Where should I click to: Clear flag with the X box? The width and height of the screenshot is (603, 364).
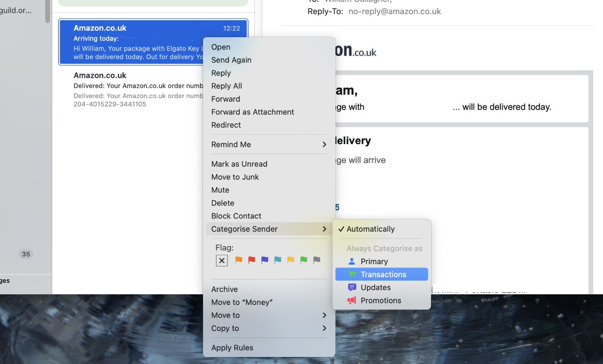tap(222, 260)
